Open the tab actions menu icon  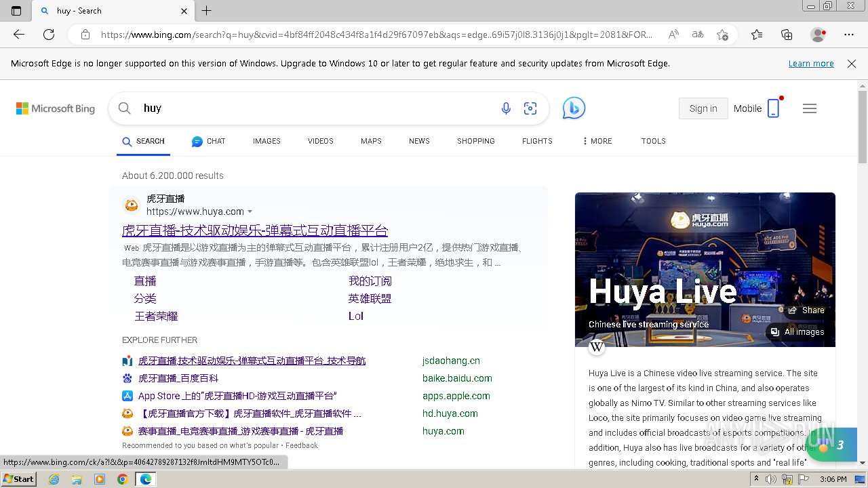pyautogui.click(x=16, y=11)
